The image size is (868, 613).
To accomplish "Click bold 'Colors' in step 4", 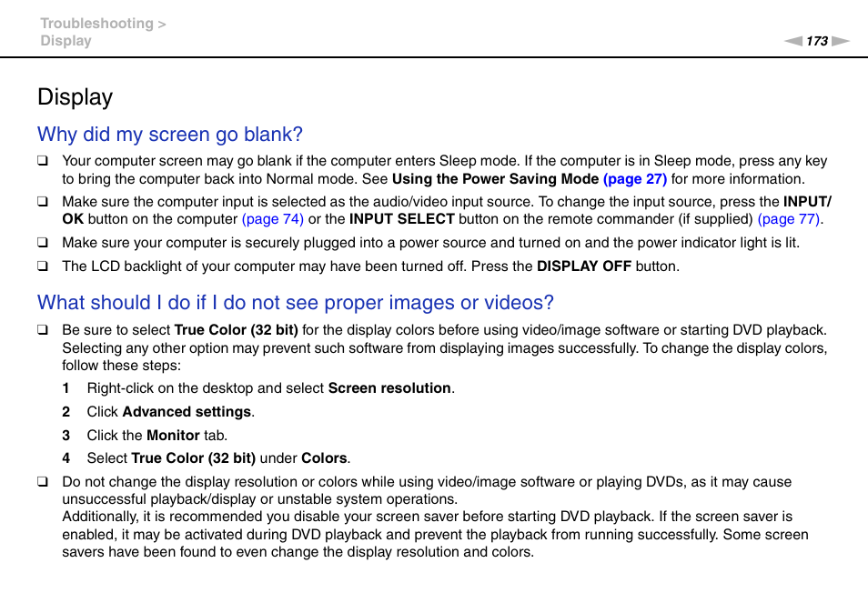I will click(325, 458).
